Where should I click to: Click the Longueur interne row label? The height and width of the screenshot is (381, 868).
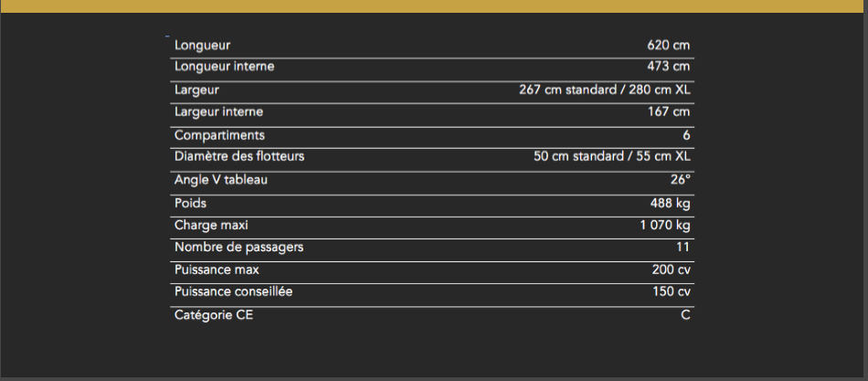224,67
